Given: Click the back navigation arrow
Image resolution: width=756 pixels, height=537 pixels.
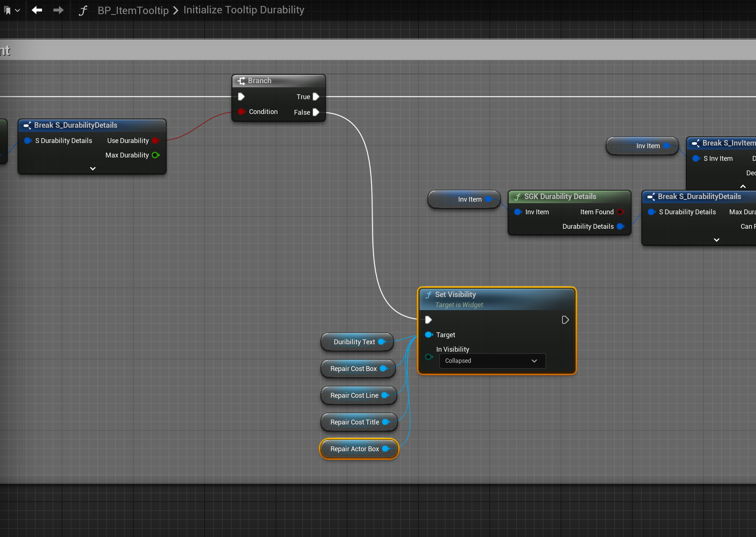Looking at the screenshot, I should (x=37, y=10).
